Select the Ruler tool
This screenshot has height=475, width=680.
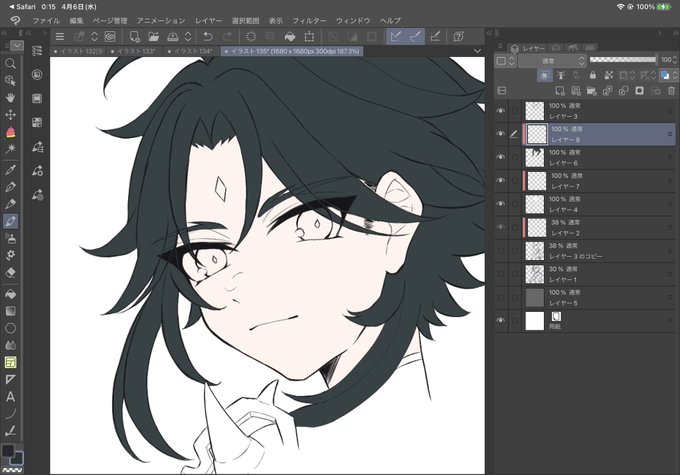click(10, 380)
